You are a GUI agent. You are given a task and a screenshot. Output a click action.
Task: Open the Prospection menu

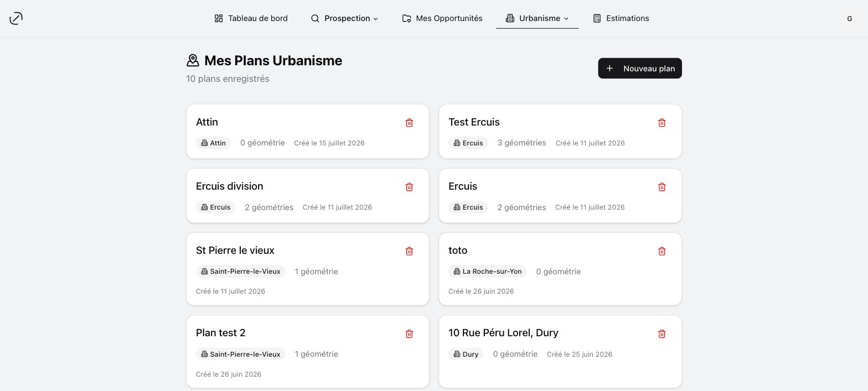pos(344,18)
